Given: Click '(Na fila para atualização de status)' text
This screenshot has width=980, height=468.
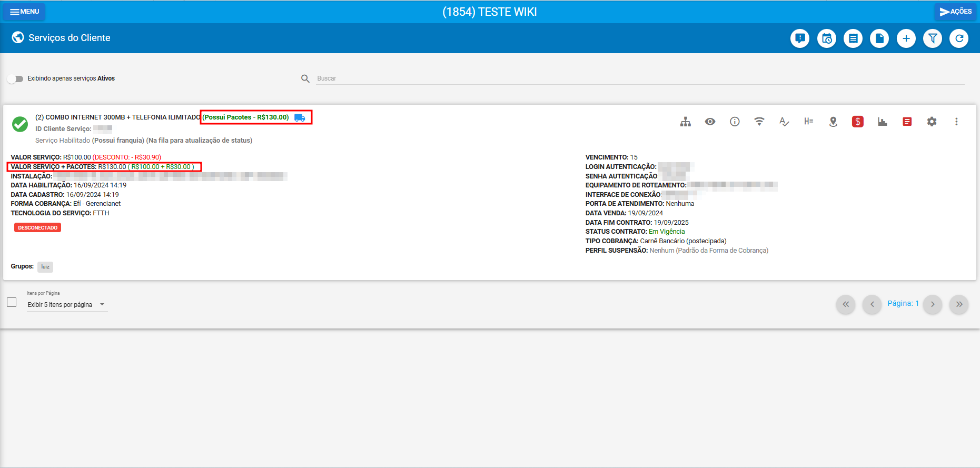Looking at the screenshot, I should point(199,141).
